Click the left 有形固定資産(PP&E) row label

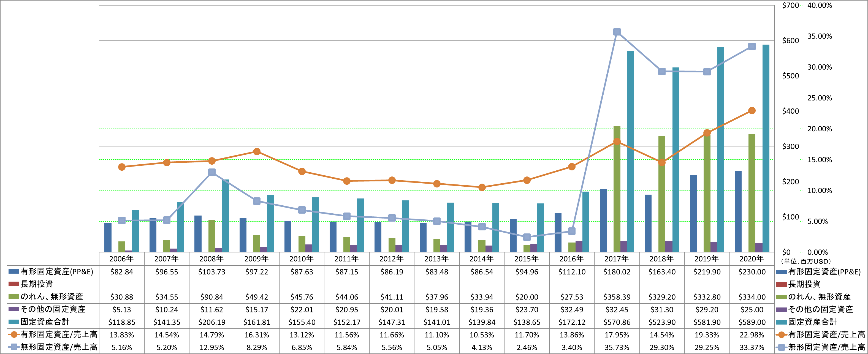[x=57, y=271]
